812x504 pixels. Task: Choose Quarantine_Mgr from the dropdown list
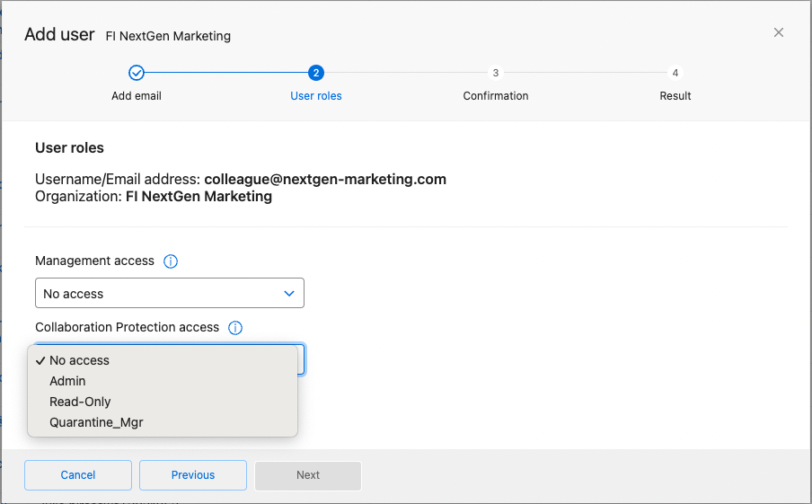click(x=163, y=422)
